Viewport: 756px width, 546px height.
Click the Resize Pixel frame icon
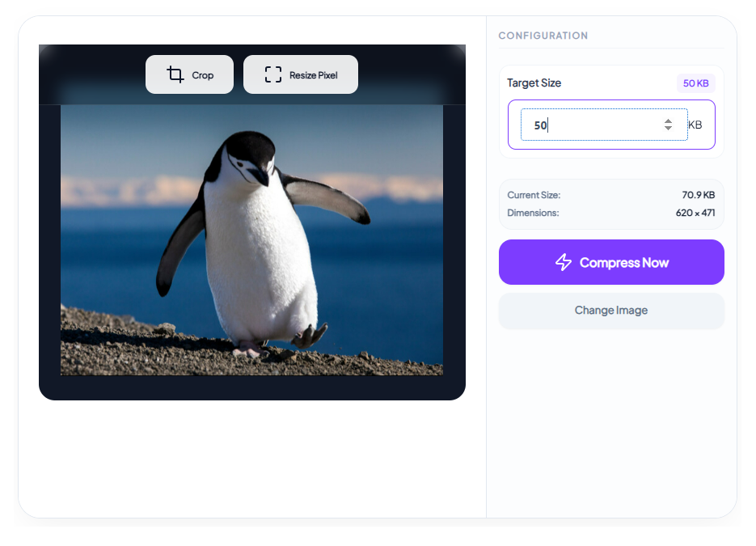coord(273,75)
